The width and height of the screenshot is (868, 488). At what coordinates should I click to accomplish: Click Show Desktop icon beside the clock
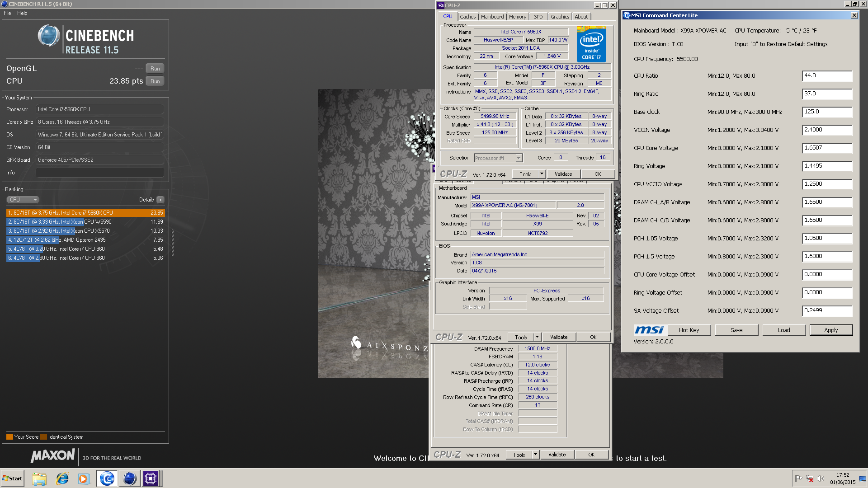tap(863, 479)
